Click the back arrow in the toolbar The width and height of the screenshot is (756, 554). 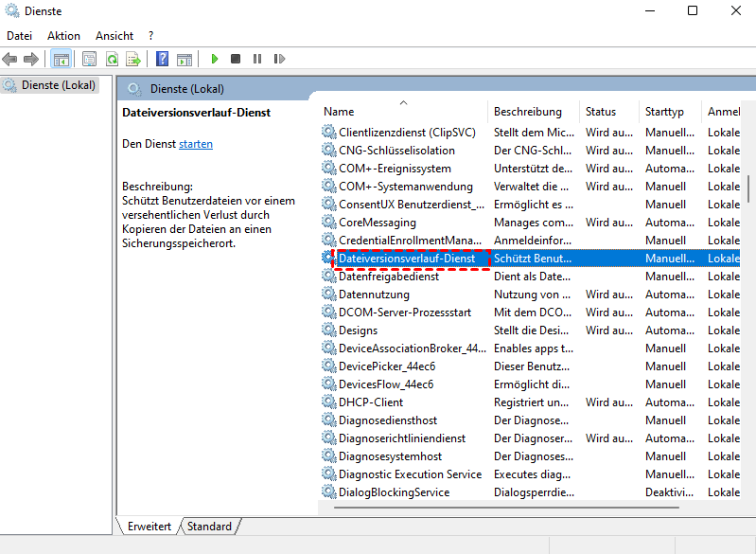[x=10, y=59]
